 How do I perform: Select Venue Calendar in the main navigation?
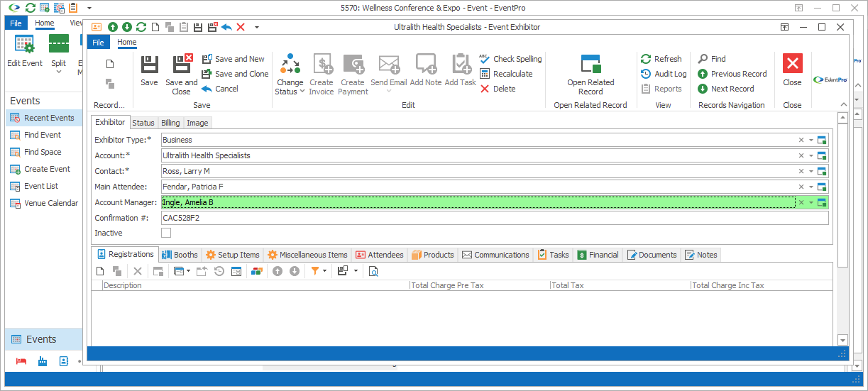[x=44, y=203]
